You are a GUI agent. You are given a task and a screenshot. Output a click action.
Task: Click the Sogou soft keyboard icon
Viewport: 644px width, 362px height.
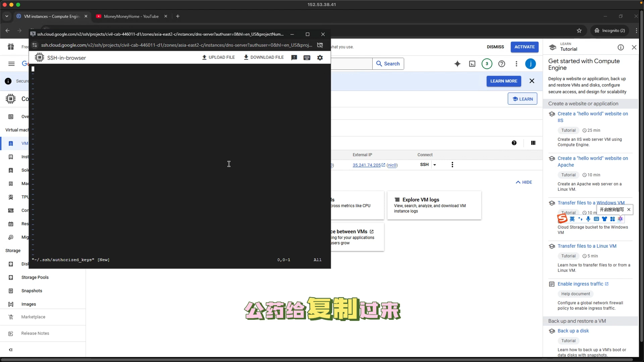click(x=596, y=219)
